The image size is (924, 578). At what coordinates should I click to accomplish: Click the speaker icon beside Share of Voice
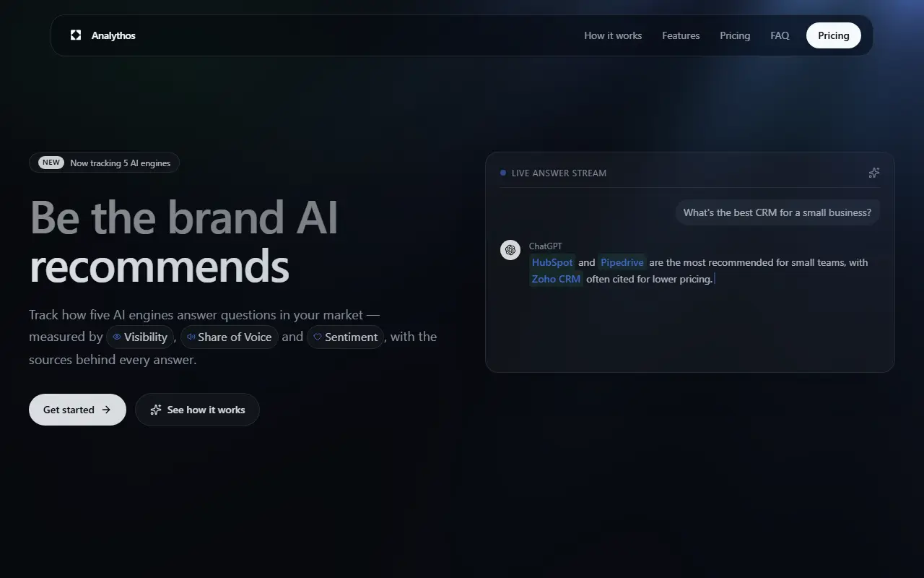click(191, 337)
